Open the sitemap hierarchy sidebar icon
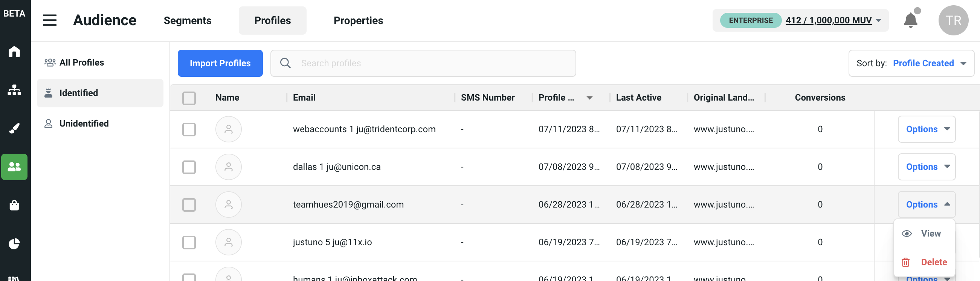This screenshot has width=980, height=281. click(x=14, y=90)
